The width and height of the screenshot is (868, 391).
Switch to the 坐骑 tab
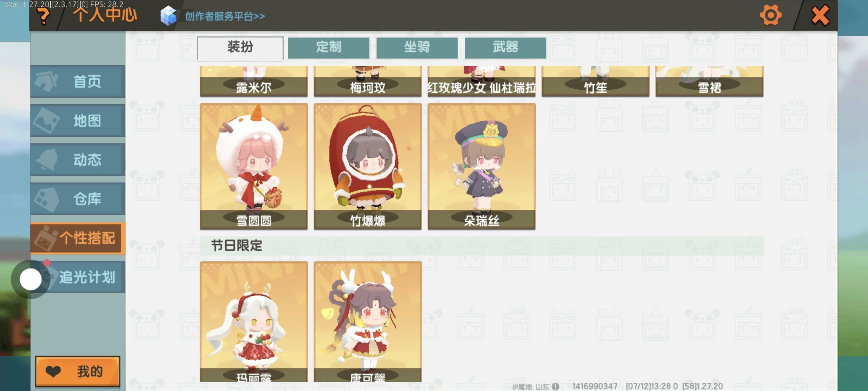[x=417, y=47]
